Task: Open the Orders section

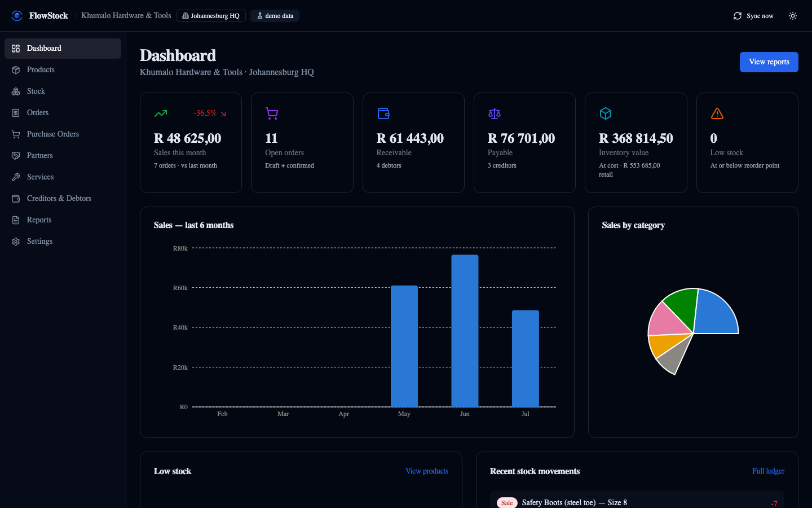Action: (x=63, y=113)
